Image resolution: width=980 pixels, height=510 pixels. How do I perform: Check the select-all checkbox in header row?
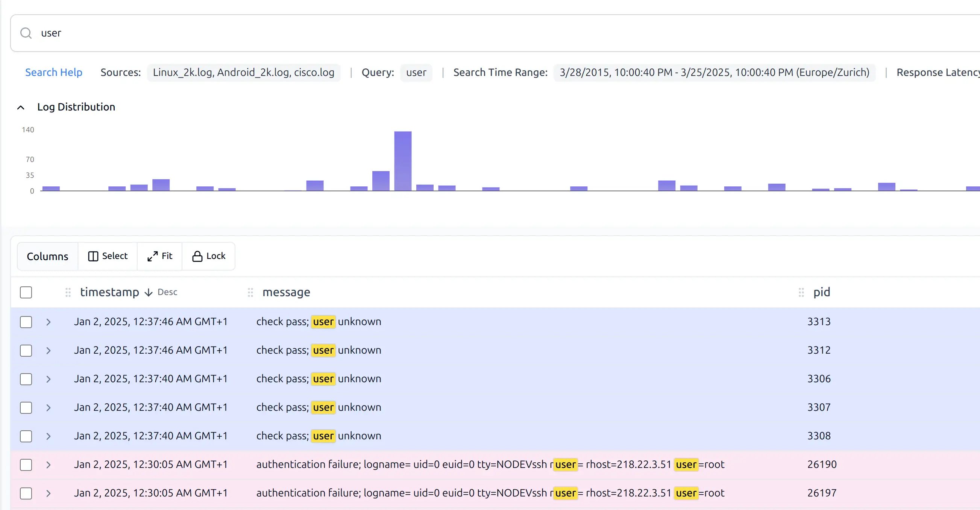click(x=26, y=292)
